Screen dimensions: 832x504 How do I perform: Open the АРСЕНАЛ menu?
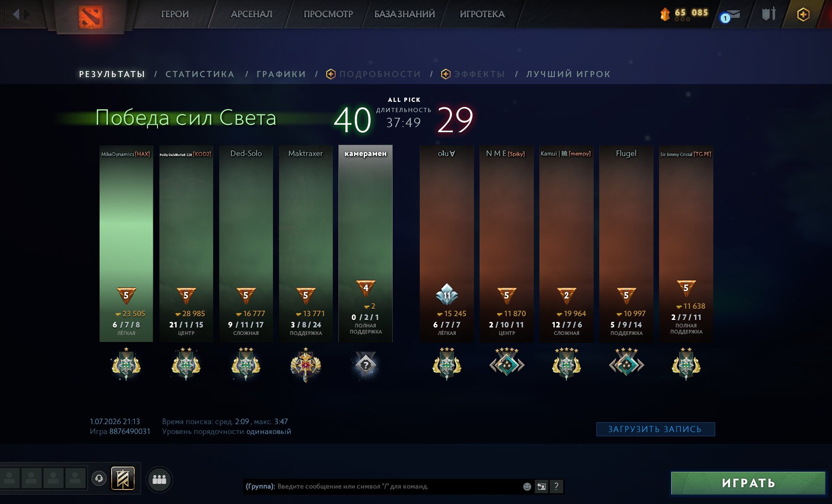251,14
